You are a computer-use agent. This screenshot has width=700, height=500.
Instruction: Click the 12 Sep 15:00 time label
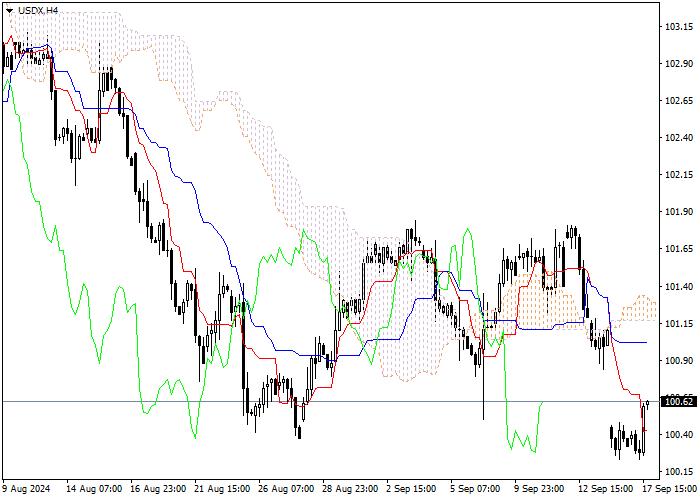(x=606, y=489)
